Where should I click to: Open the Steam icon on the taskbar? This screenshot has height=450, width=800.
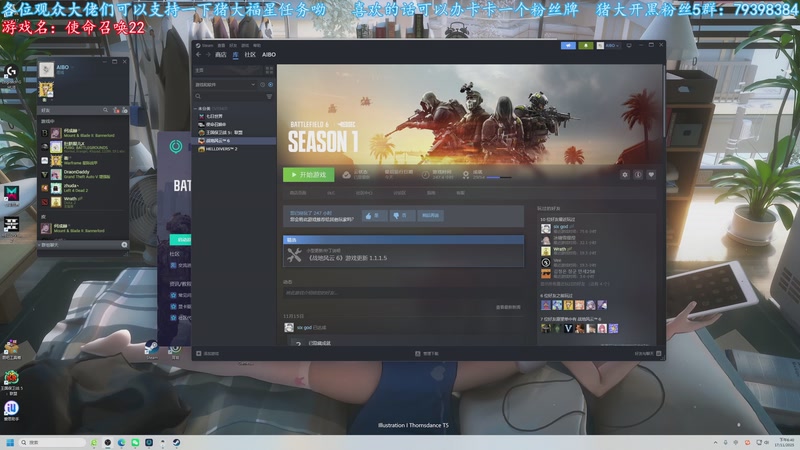coord(176,442)
